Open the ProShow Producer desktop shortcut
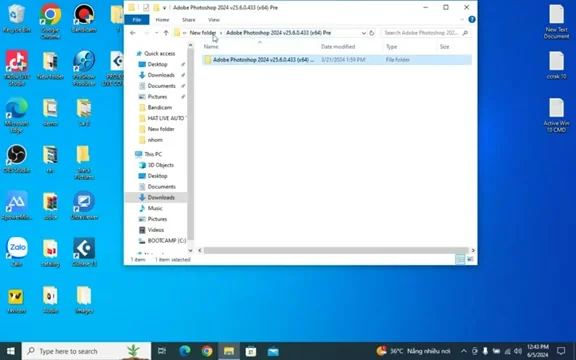Image resolution: width=576 pixels, height=360 pixels. 84,68
